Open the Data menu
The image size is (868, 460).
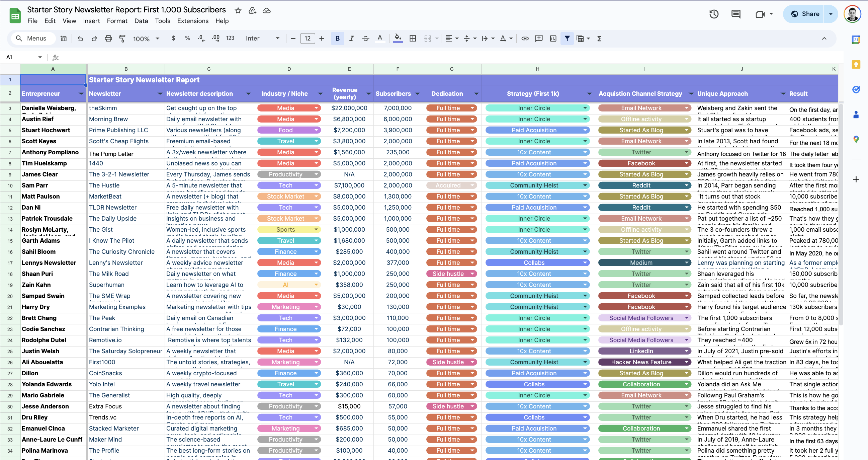point(141,21)
